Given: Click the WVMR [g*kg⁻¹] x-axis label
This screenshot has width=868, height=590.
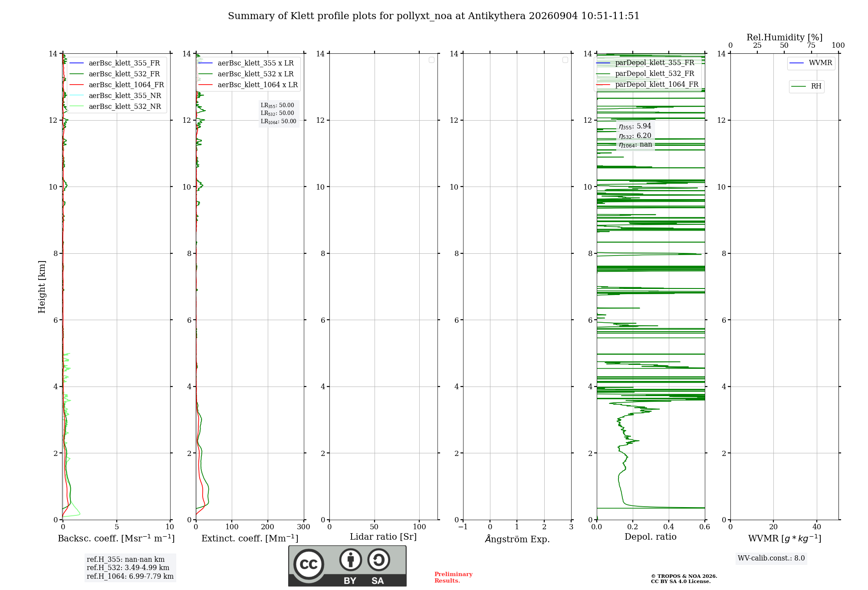Looking at the screenshot, I should 785,538.
